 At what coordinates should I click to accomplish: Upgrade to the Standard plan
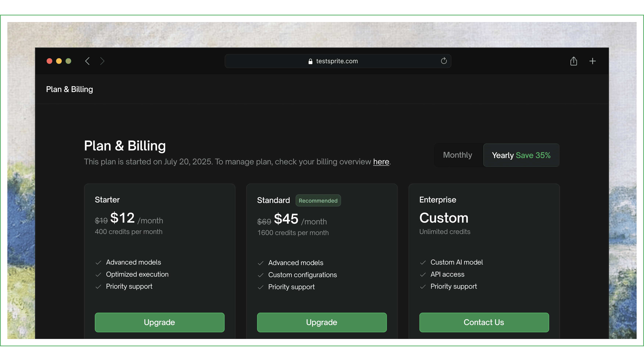(x=322, y=322)
